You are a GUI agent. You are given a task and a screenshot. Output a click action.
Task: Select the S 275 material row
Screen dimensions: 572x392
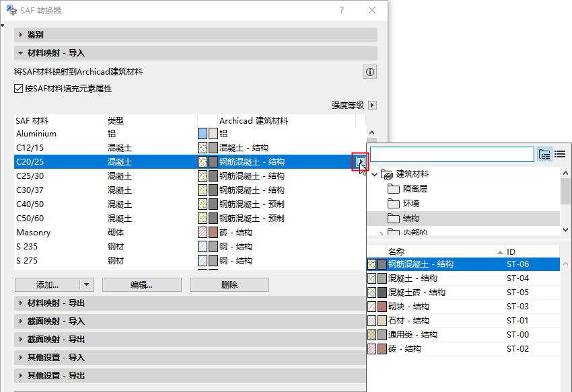[190, 261]
